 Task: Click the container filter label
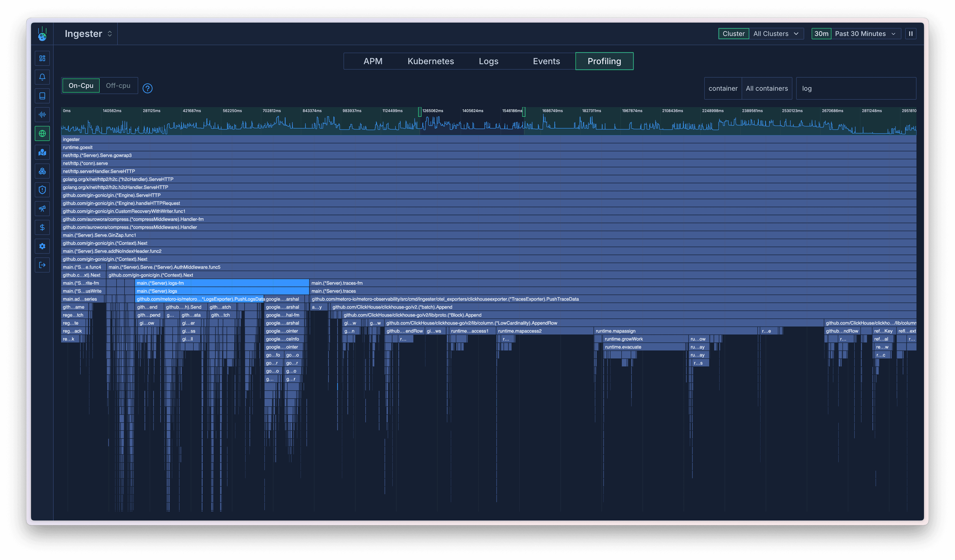point(723,88)
